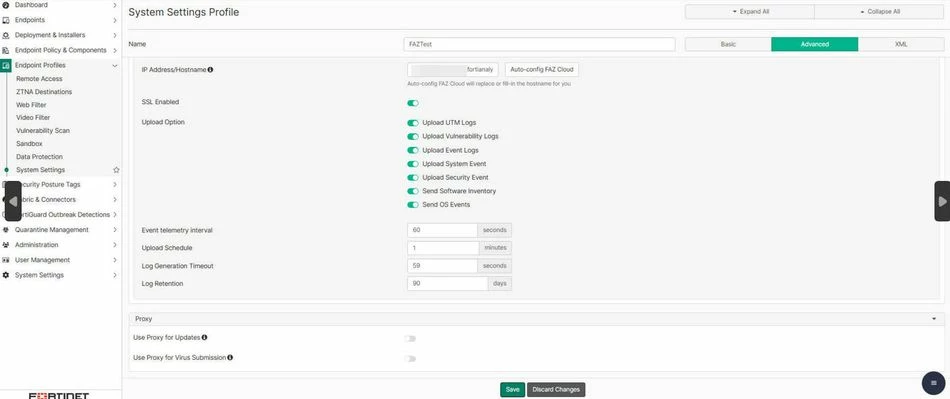
Task: Click the IP Address/Hostname input field
Action: (453, 70)
